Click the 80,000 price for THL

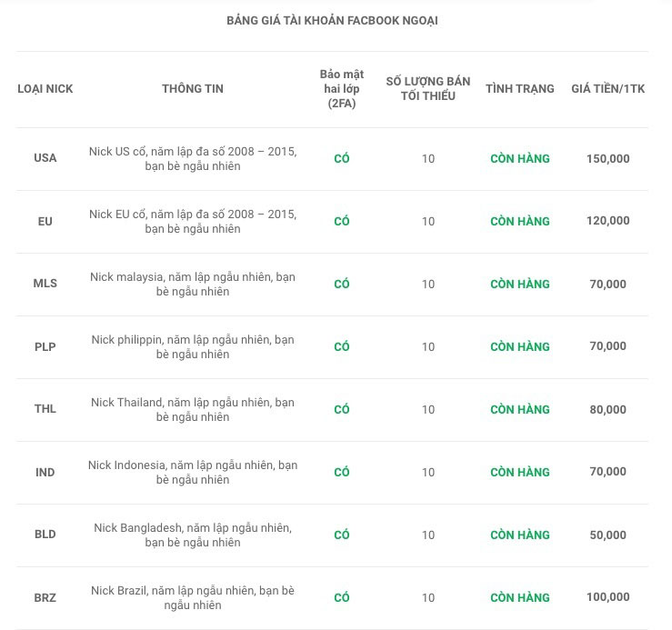coord(607,409)
